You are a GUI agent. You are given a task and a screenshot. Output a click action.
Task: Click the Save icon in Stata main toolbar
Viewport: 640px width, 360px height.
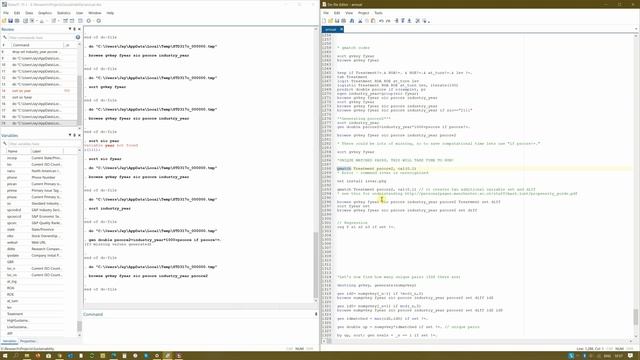(x=10, y=21)
